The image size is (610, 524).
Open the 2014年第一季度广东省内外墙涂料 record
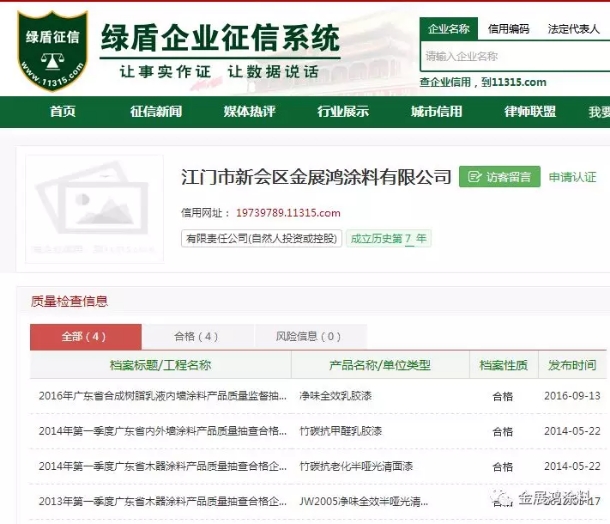(163, 431)
